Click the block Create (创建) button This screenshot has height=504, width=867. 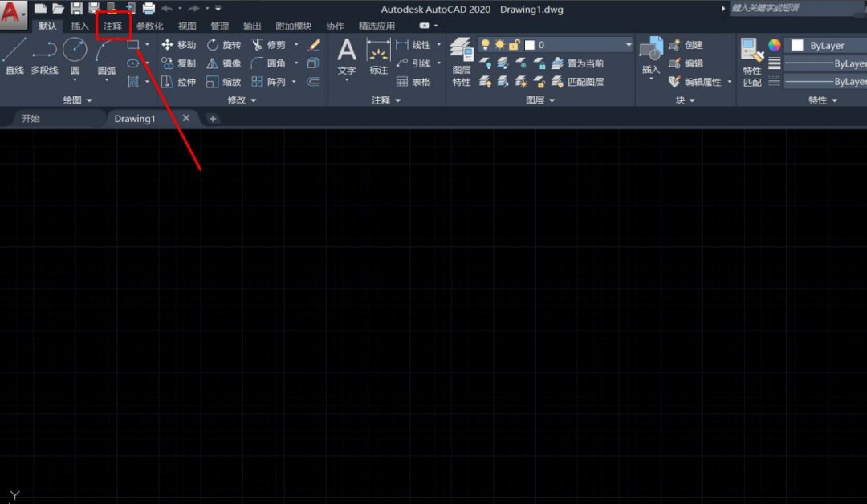694,45
